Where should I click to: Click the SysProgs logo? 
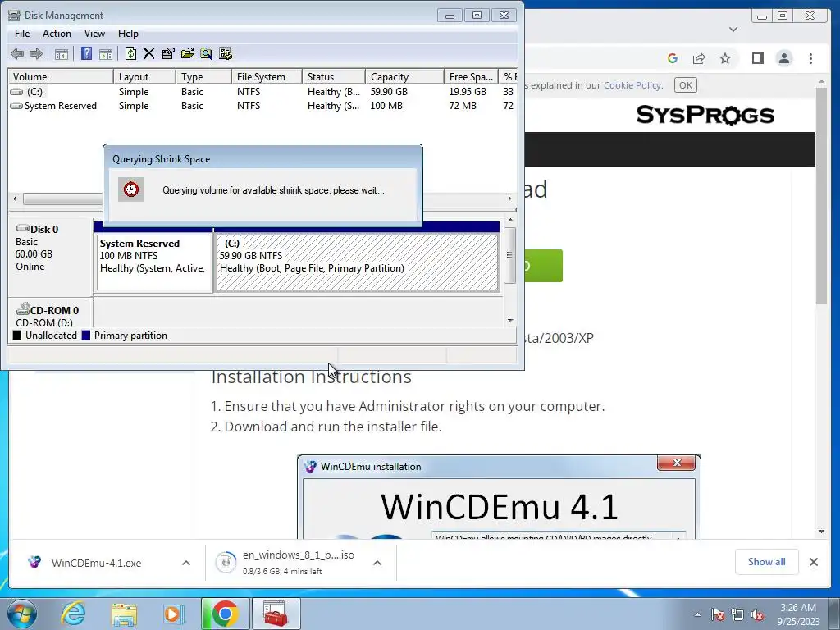pos(705,115)
